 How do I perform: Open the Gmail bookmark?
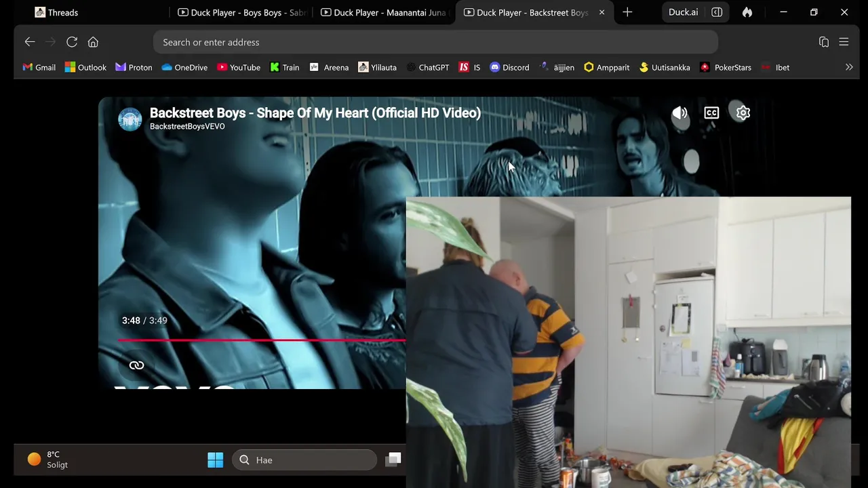tap(39, 67)
